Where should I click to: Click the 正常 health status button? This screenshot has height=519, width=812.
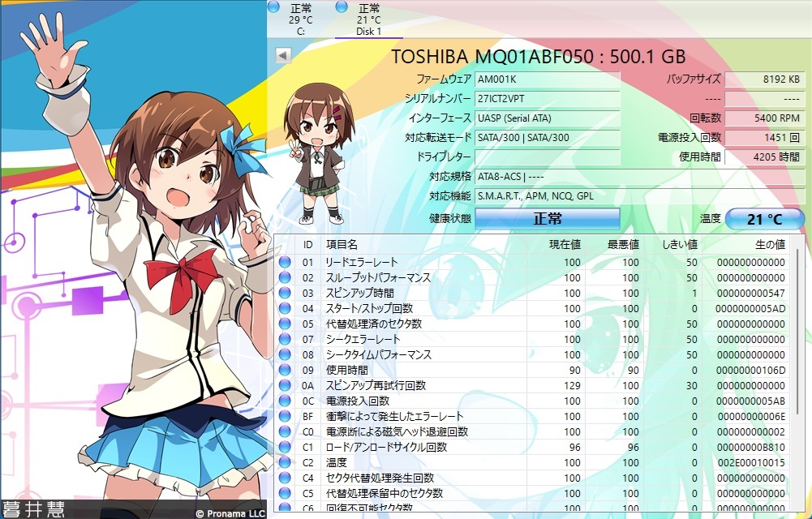click(x=548, y=218)
